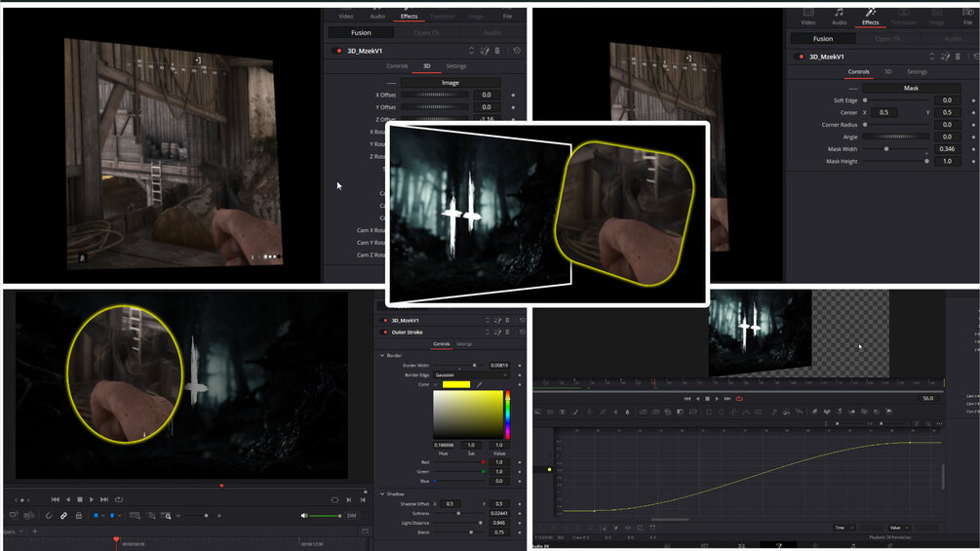Select right keyframe on yellow spline curve
980x551 pixels.
click(x=910, y=443)
